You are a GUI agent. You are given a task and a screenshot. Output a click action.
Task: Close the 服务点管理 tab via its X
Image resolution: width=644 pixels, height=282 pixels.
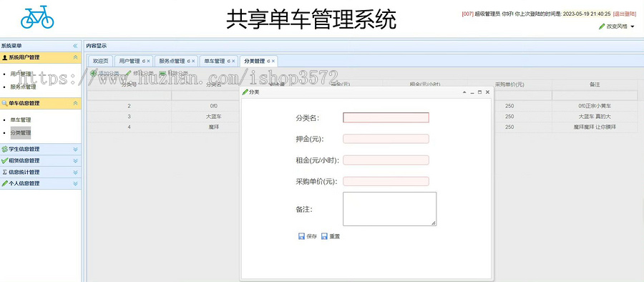193,62
